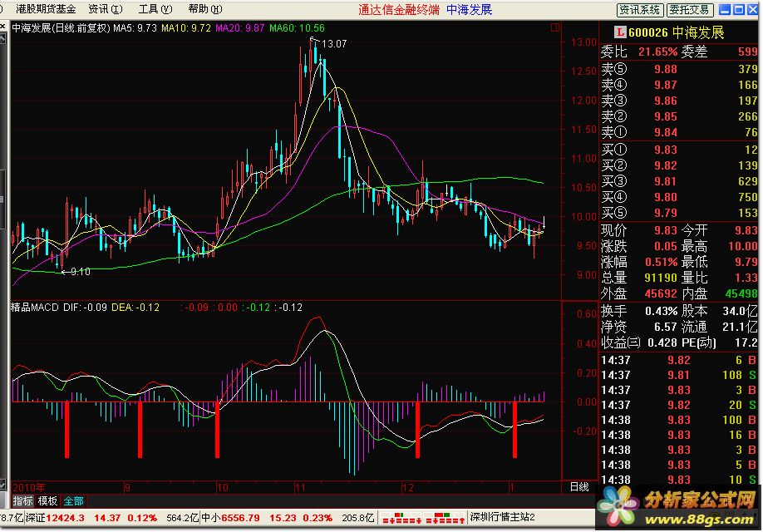Select the 卖② 9.85 ask row
763x532 pixels.
[x=679, y=116]
